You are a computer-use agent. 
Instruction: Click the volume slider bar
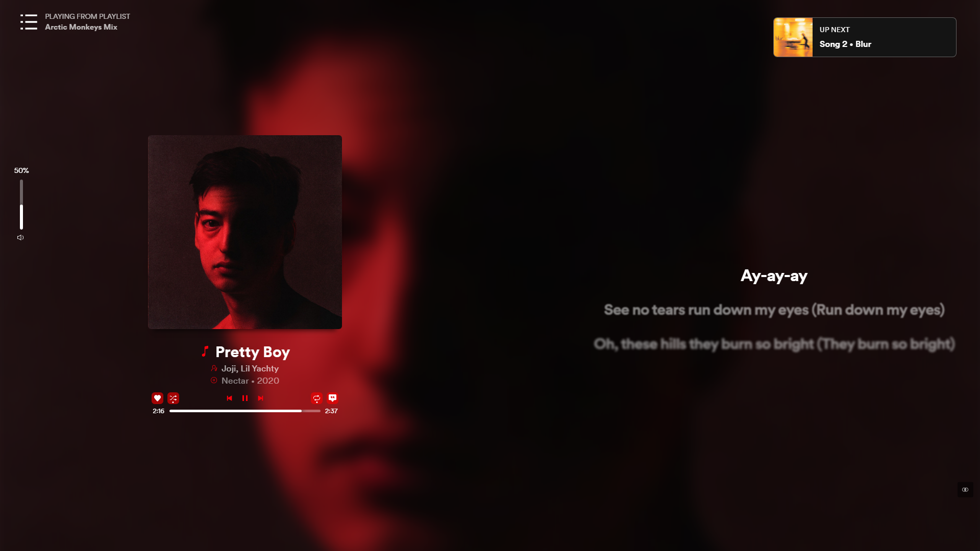coord(21,205)
